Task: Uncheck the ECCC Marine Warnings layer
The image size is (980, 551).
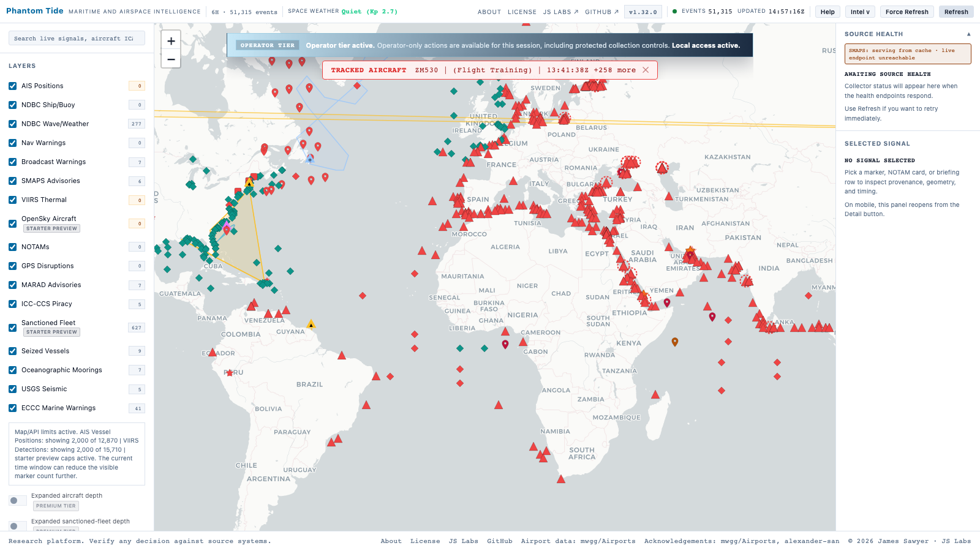Action: (x=13, y=408)
